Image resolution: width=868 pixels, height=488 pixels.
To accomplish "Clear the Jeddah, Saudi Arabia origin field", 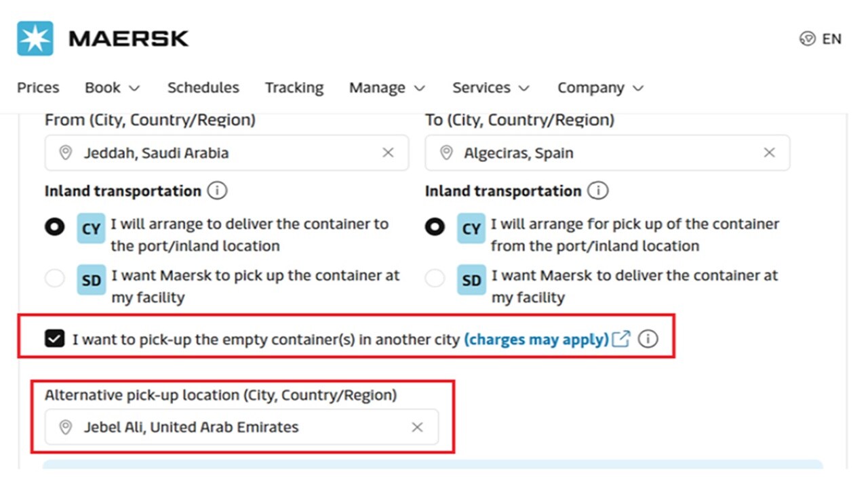I will [x=388, y=152].
